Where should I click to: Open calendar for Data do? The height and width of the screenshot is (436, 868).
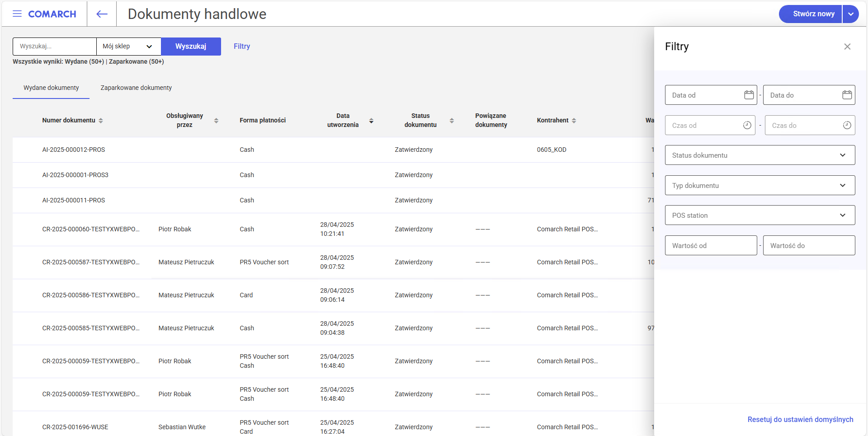click(x=847, y=95)
